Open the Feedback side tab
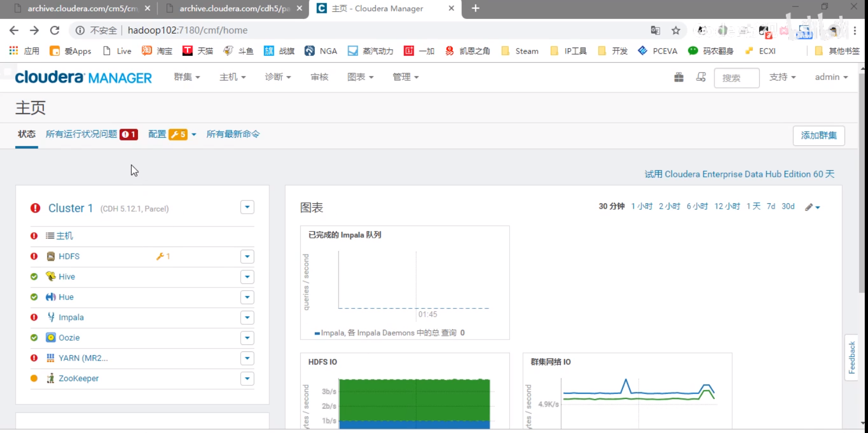Screen dimensions: 868x433 click(852, 357)
